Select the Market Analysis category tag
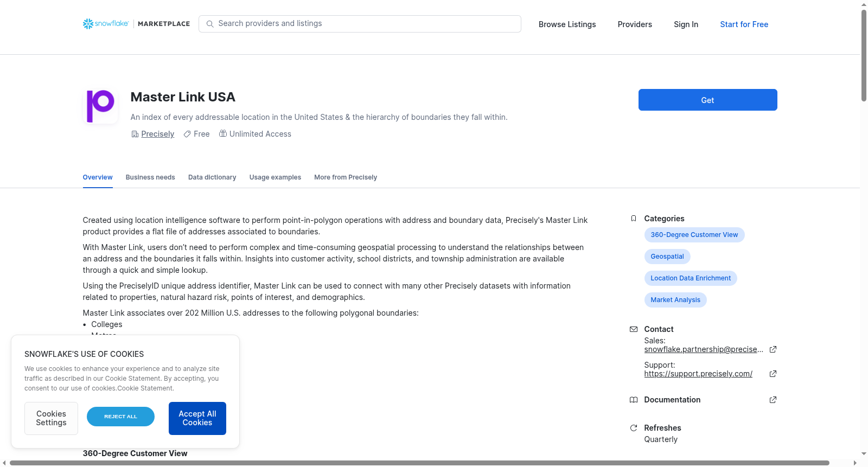Screen dimensions: 868x467 [675, 300]
